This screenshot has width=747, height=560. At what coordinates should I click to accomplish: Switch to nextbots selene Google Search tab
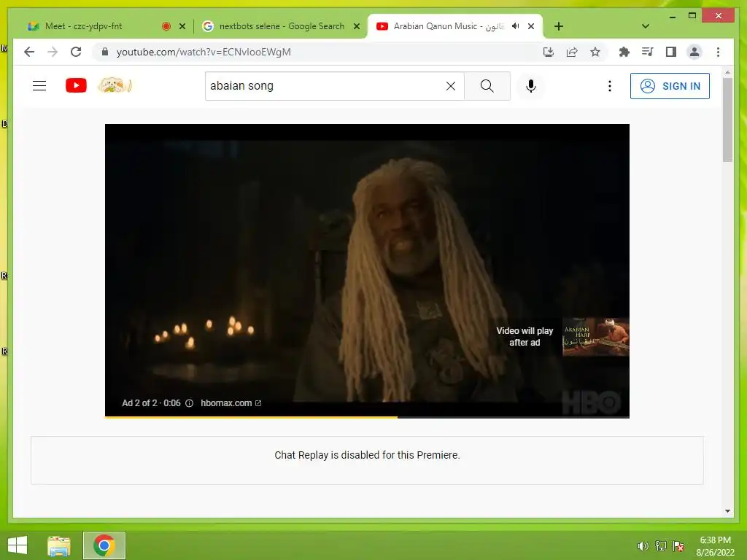(282, 26)
